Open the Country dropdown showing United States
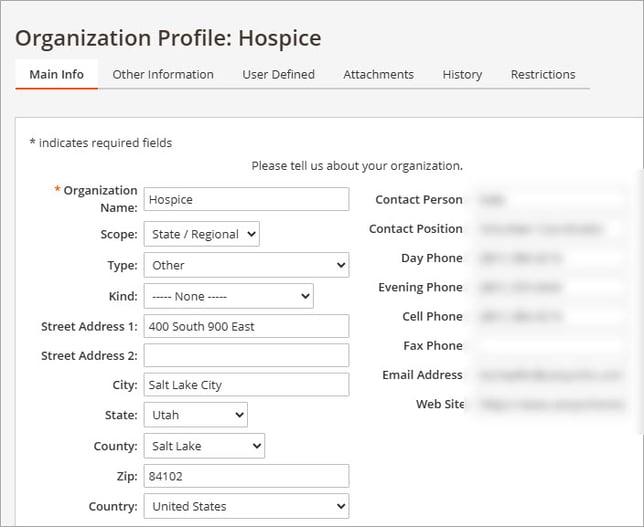644x527 pixels. coord(246,506)
